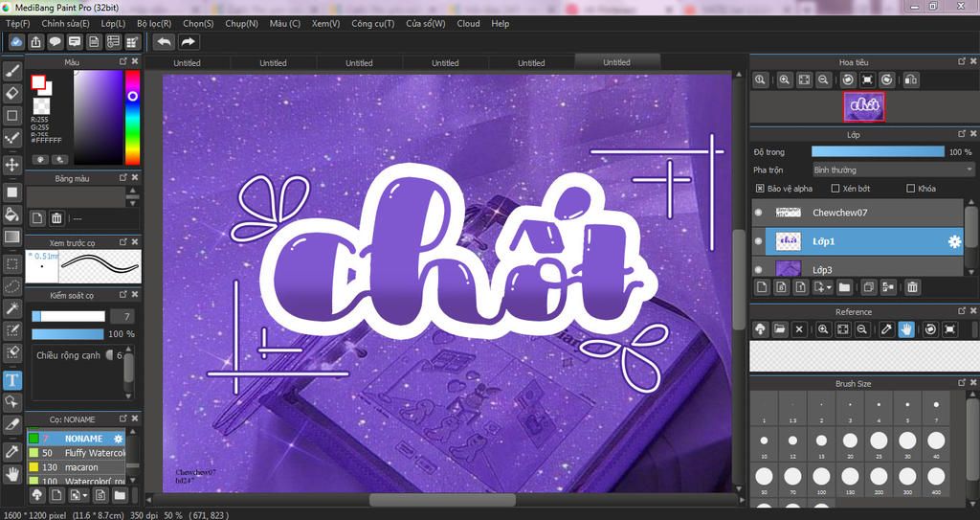Screen dimensions: 980x520
Task: Select the Bucket fill tool
Action: (11, 215)
